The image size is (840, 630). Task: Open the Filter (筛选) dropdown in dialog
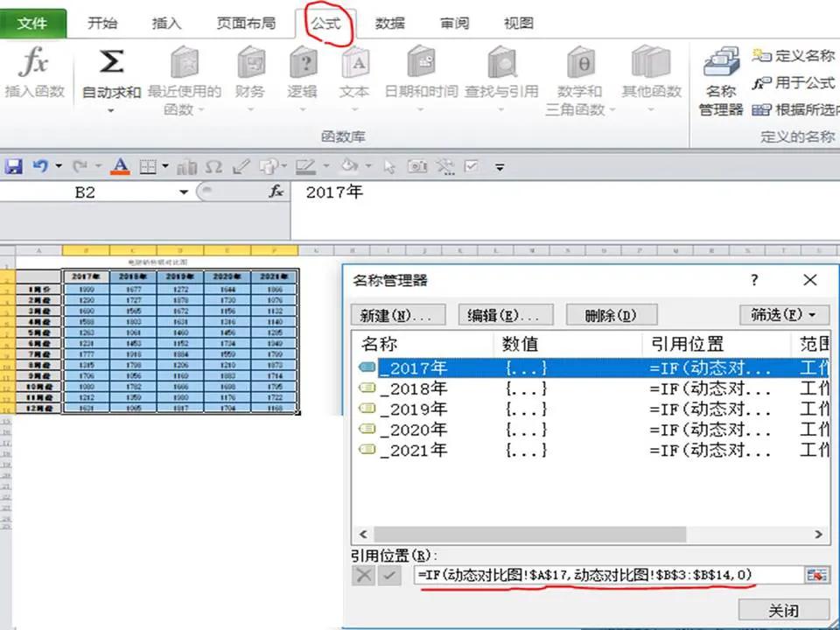click(x=784, y=315)
